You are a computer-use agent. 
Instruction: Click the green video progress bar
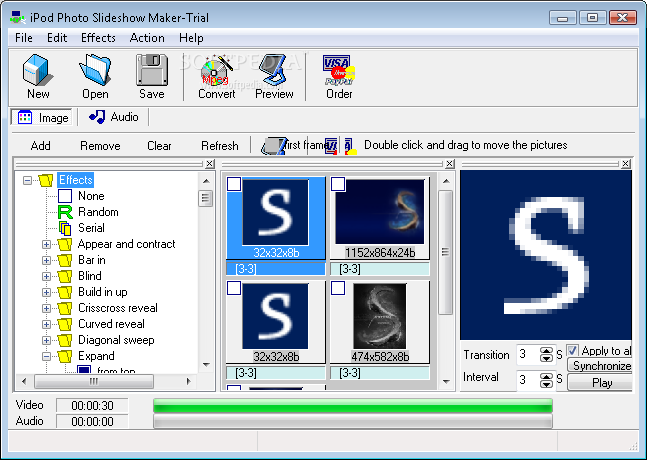352,405
